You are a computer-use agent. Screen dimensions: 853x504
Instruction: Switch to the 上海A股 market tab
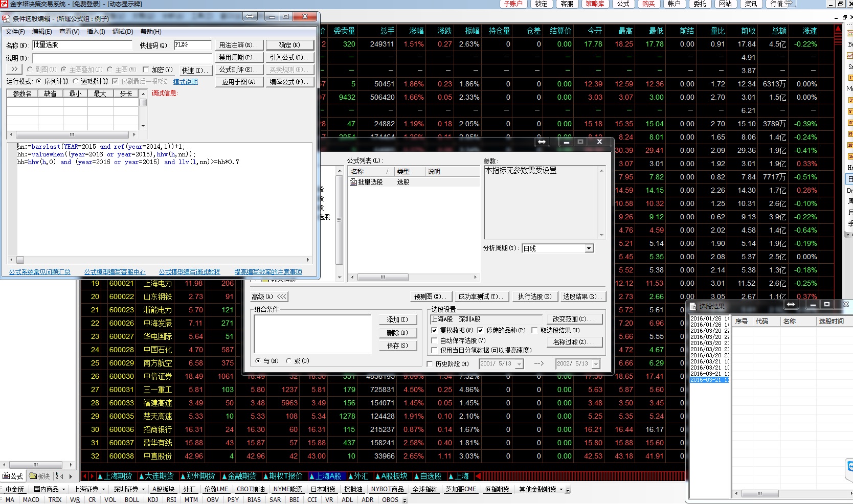[x=325, y=476]
